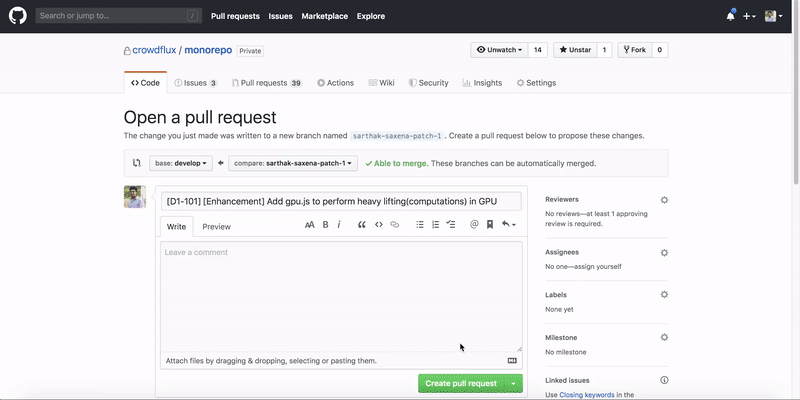Click the pull request title field
Image resolution: width=800 pixels, height=400 pixels.
[x=341, y=201]
